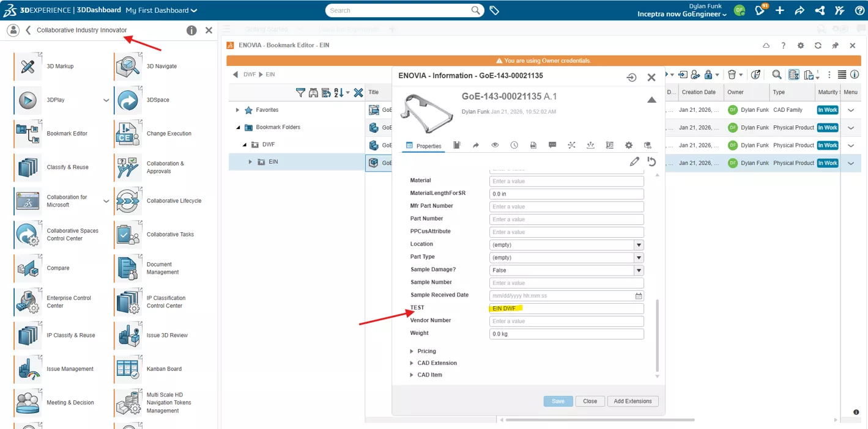Screen dimensions: 868x429
Task: Launch the Classify & Reuse app
Action: 28,167
